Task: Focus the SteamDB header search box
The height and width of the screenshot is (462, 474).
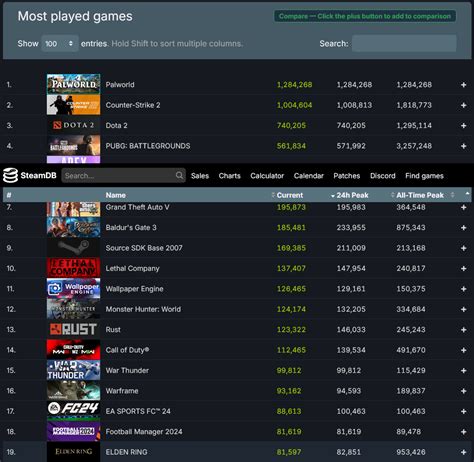Action: (x=123, y=175)
